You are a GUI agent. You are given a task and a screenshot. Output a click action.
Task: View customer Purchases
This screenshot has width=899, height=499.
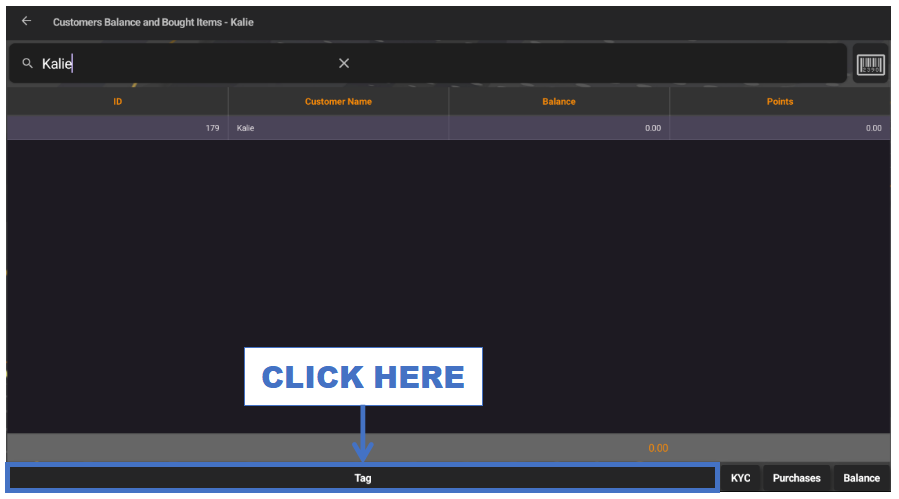point(796,478)
